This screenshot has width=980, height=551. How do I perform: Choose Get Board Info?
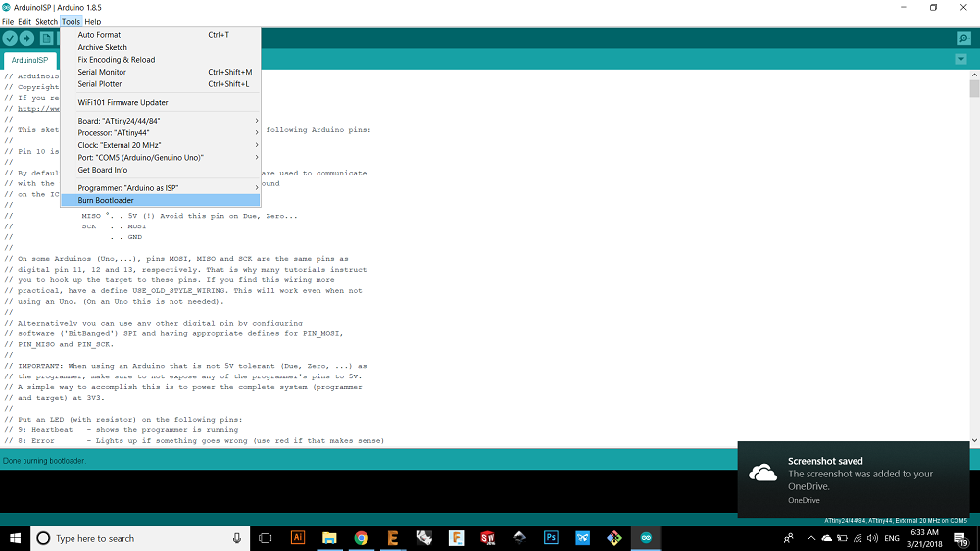(x=161, y=170)
